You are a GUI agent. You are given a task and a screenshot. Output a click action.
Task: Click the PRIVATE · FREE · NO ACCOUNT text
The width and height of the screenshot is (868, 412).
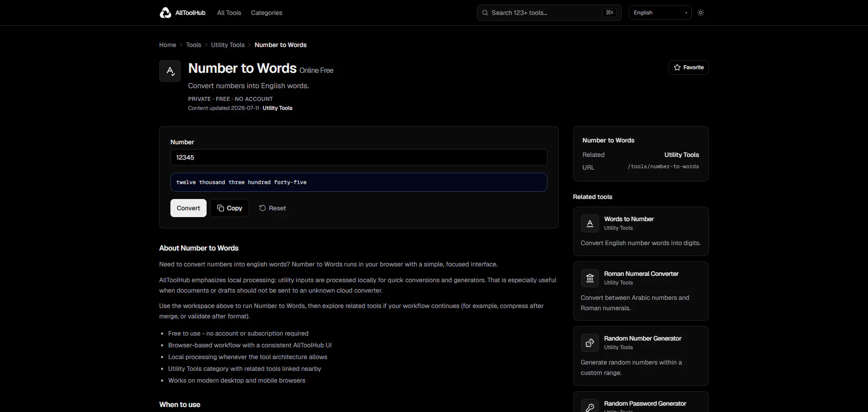pos(231,99)
